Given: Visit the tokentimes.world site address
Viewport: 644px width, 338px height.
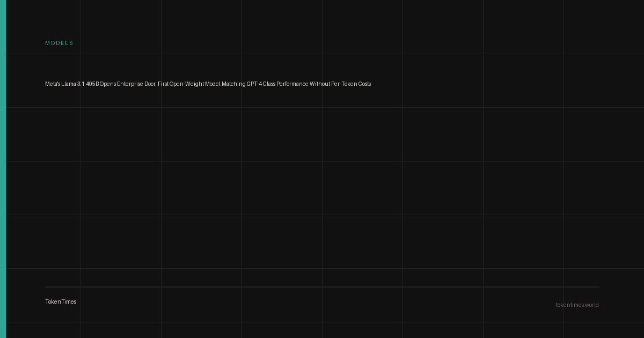Looking at the screenshot, I should pyautogui.click(x=577, y=305).
